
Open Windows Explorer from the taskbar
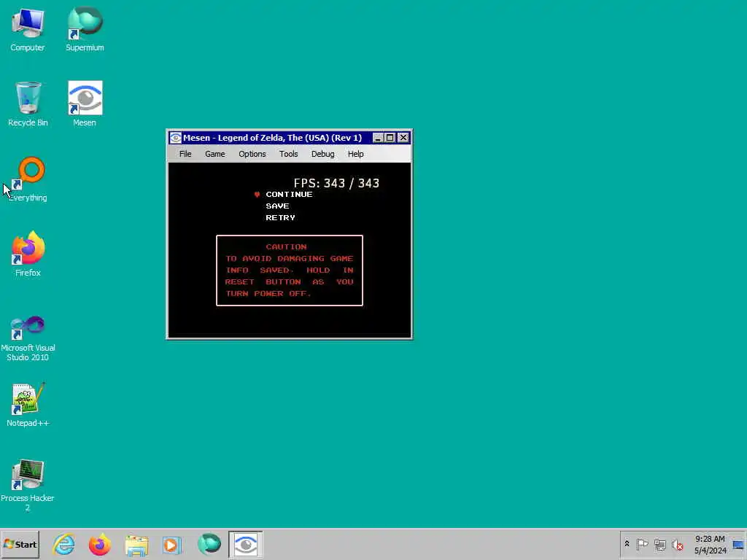(x=136, y=545)
